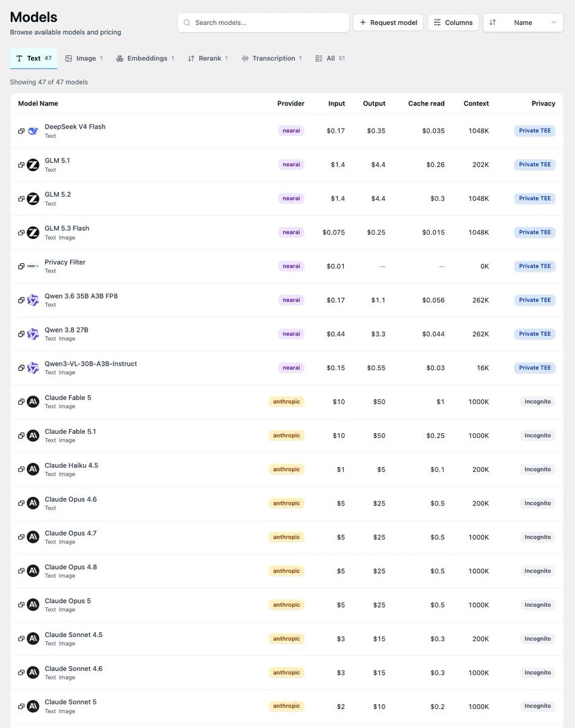Click the $0.056 cache read value
Screen dimensions: 575x728
click(x=434, y=300)
